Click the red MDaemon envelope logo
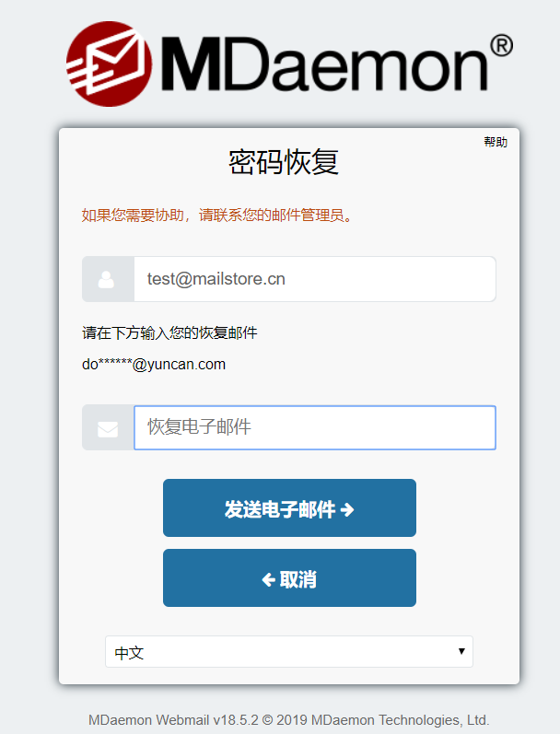Image resolution: width=560 pixels, height=734 pixels. coord(109,64)
